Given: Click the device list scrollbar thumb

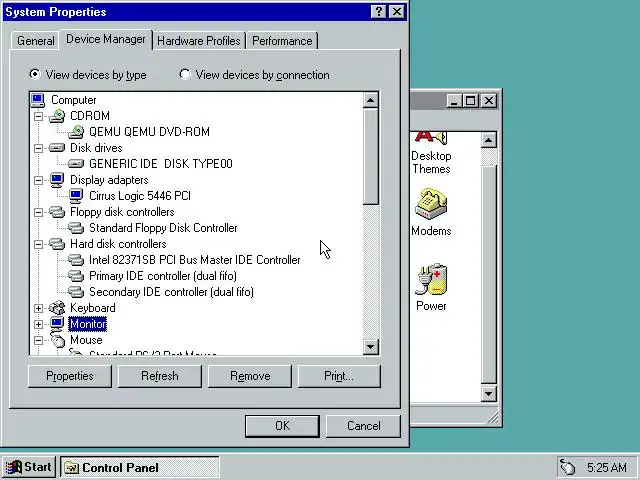Looking at the screenshot, I should point(371,157).
